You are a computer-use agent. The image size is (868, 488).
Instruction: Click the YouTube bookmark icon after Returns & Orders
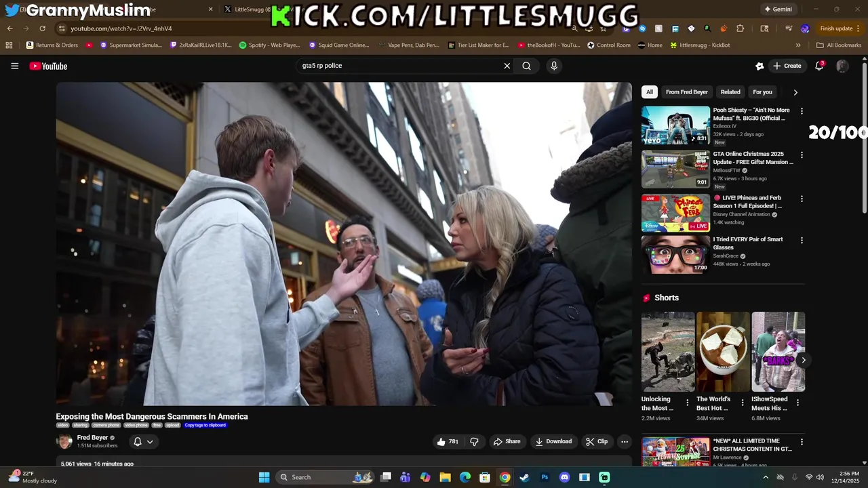[90, 45]
